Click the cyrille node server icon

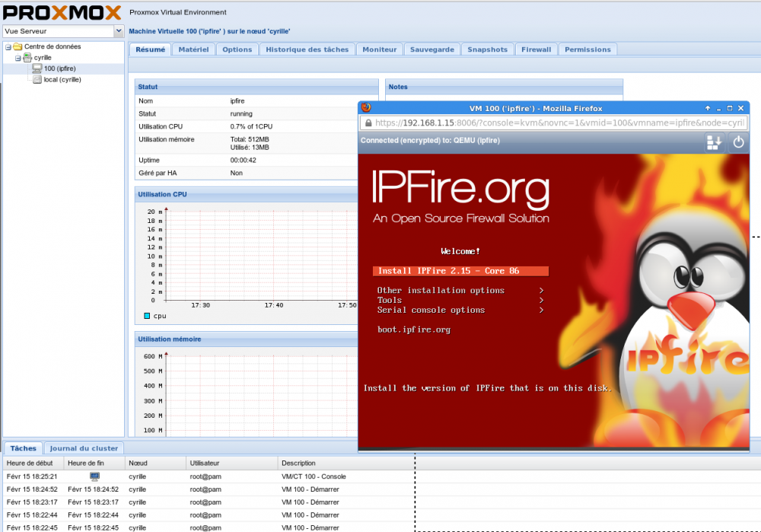(x=27, y=58)
